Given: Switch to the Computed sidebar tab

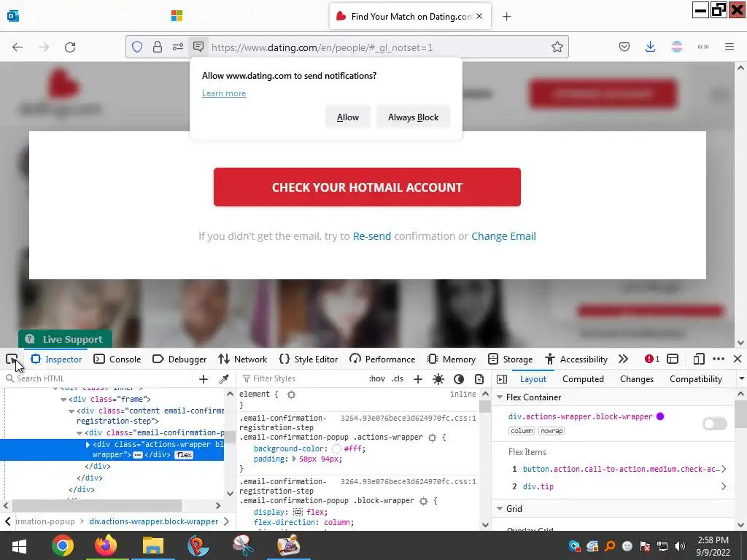Looking at the screenshot, I should tap(583, 379).
